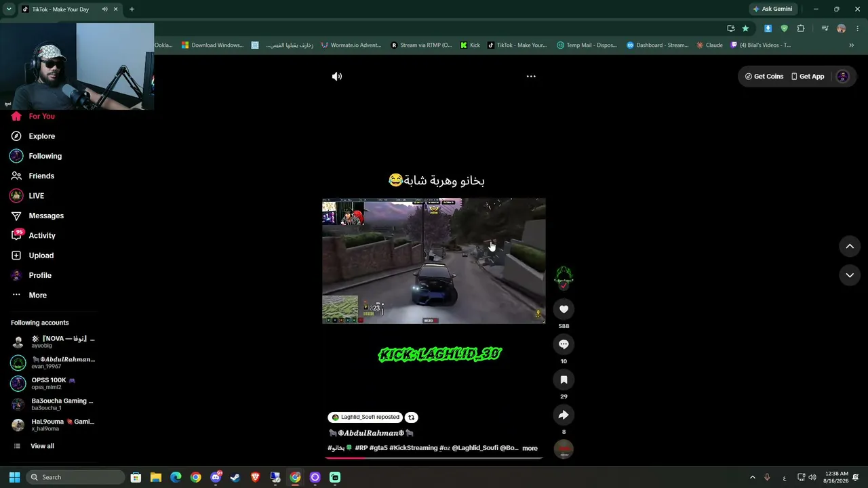Image resolution: width=868 pixels, height=488 pixels.
Task: Open the TikTok account avatar menu
Action: (x=843, y=77)
